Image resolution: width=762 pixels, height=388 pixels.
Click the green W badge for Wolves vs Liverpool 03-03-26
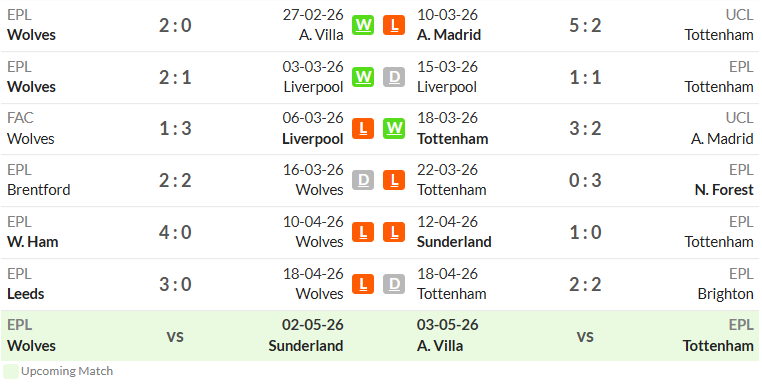[x=363, y=77]
